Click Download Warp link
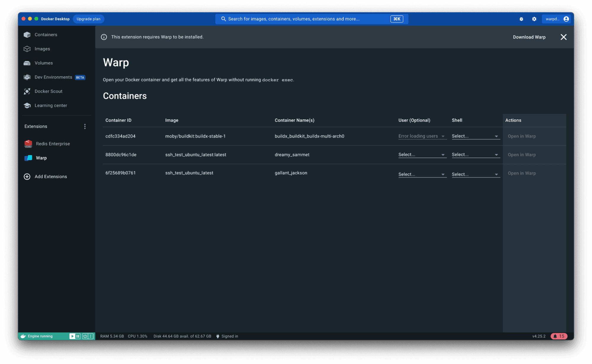The height and width of the screenshot is (364, 592). (x=529, y=37)
